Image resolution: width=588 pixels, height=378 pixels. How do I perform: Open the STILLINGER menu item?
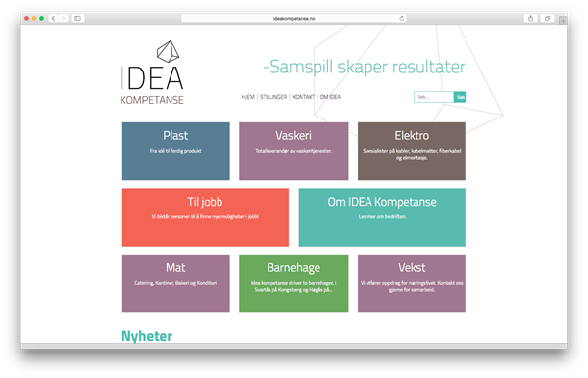tap(273, 97)
